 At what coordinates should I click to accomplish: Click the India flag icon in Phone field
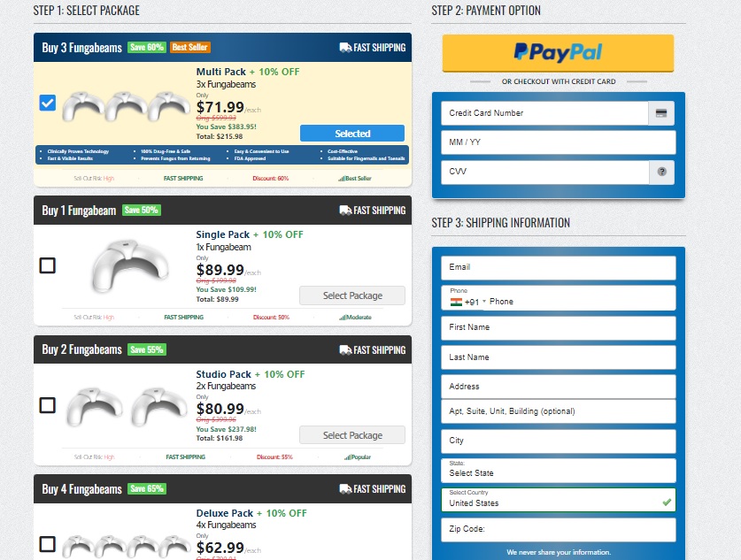click(x=455, y=302)
